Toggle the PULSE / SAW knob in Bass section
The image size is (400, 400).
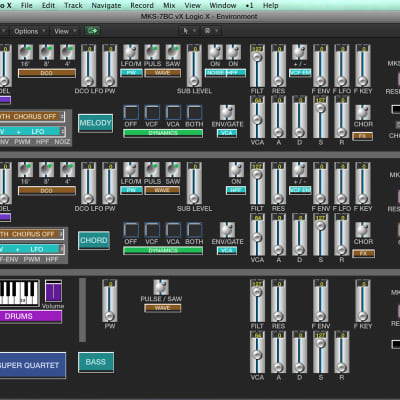pos(161,287)
